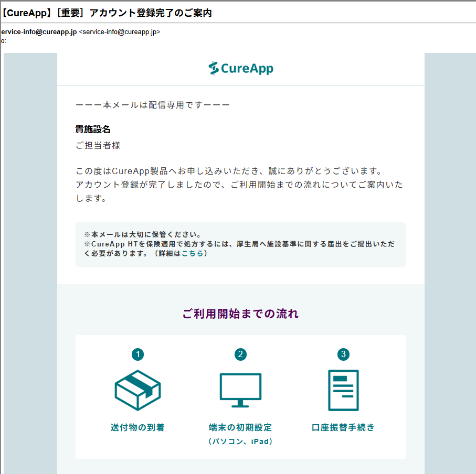The height and width of the screenshot is (474, 476).
Task: Click the document icon for 口座振替手続き
Action: (343, 390)
